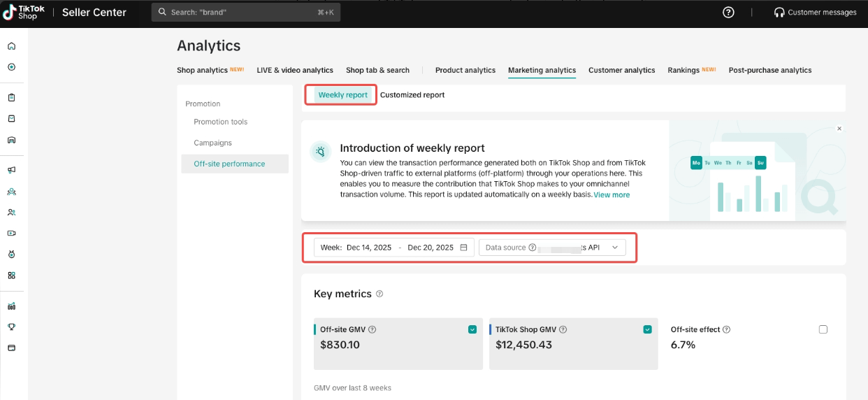The image size is (868, 400).
Task: Click the search magnifier icon
Action: pyautogui.click(x=163, y=13)
